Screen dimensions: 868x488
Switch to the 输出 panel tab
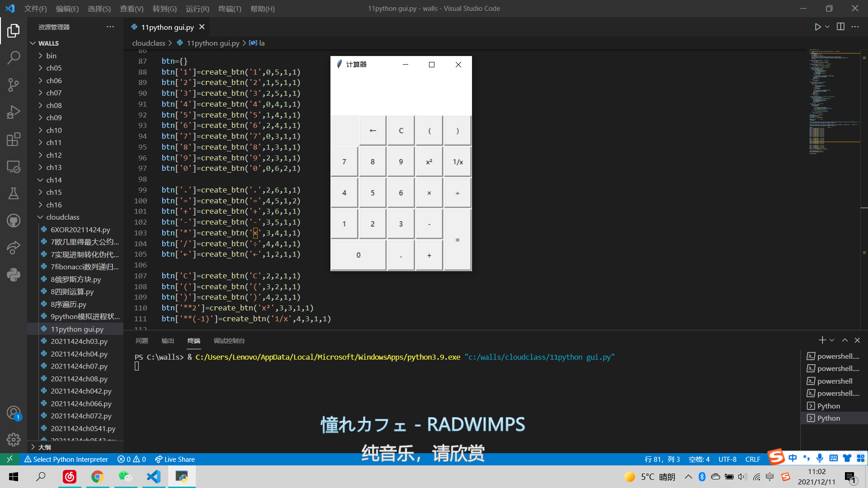coord(168,341)
